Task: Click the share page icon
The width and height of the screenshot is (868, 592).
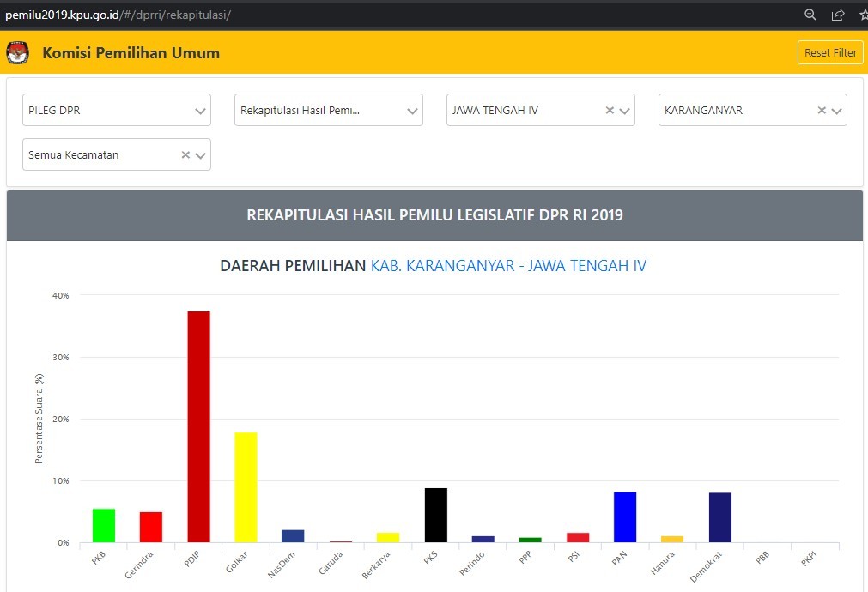Action: coord(838,15)
